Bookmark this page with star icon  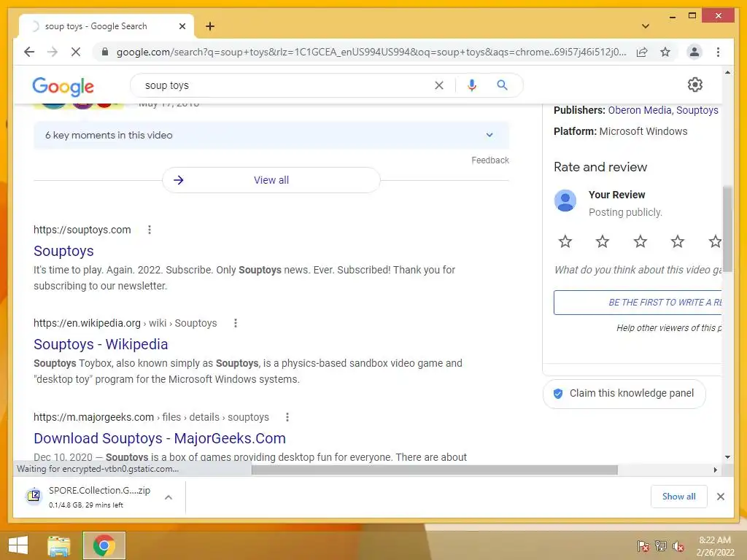pyautogui.click(x=665, y=52)
